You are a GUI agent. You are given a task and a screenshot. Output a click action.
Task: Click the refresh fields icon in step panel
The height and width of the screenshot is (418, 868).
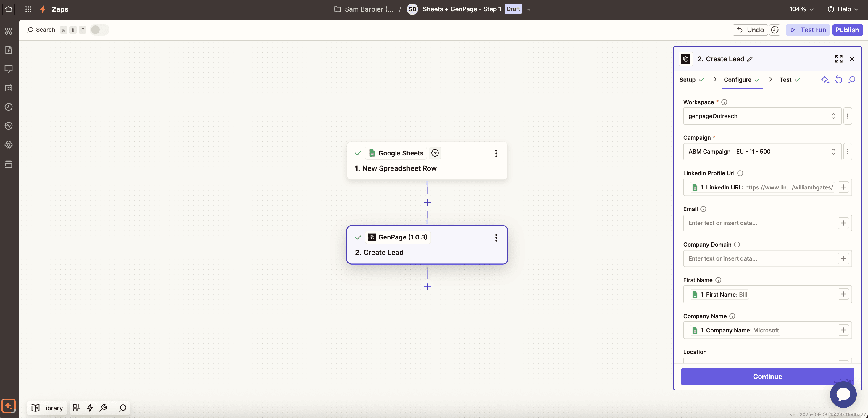coord(838,80)
